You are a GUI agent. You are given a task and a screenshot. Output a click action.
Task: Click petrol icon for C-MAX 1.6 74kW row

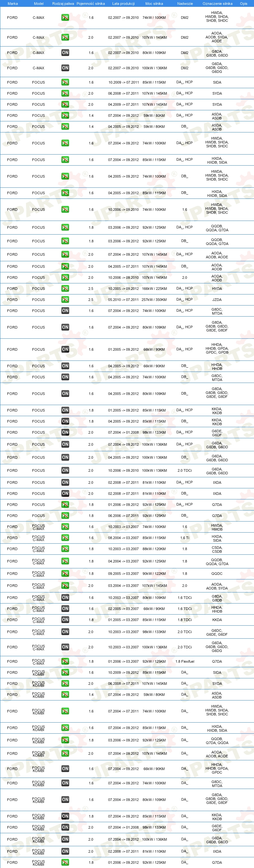65,18
